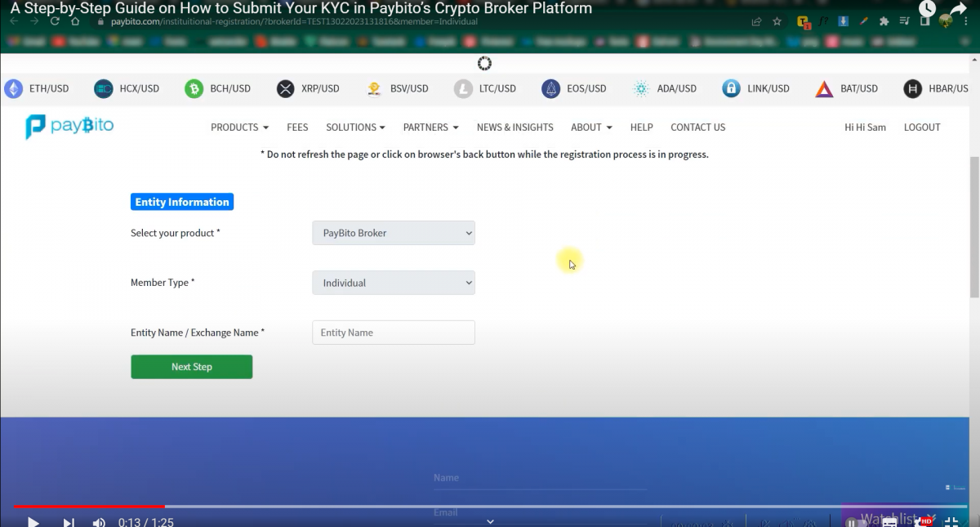This screenshot has height=527, width=980.
Task: Click the LTC/USD Litecoin icon
Action: pos(463,88)
